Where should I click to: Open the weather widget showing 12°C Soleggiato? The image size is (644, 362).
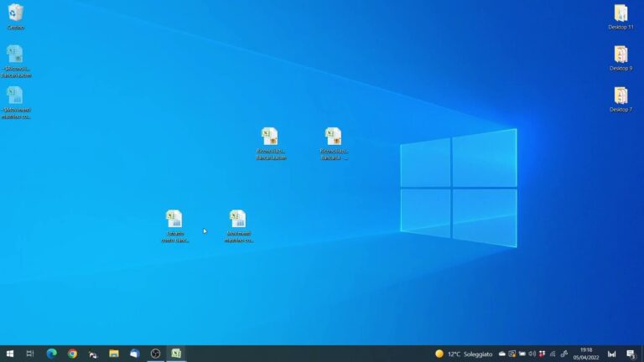click(464, 354)
